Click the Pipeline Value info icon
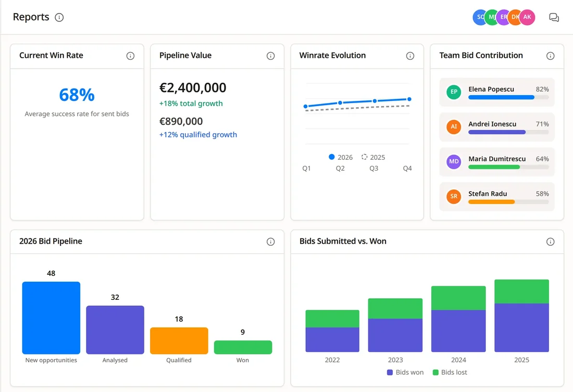 coord(270,56)
